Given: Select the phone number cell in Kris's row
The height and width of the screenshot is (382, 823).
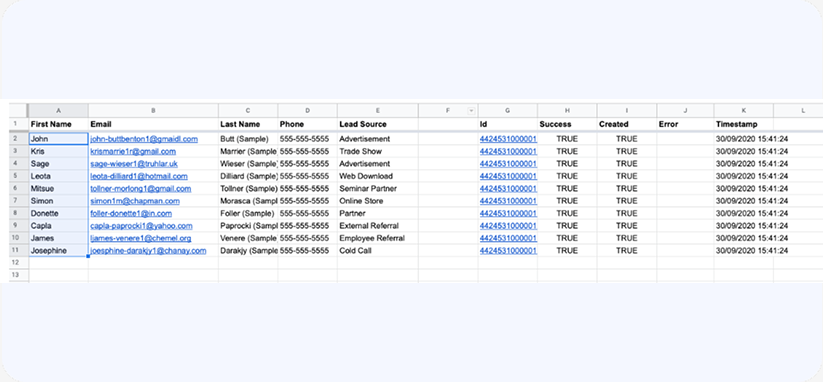Looking at the screenshot, I should 308,151.
